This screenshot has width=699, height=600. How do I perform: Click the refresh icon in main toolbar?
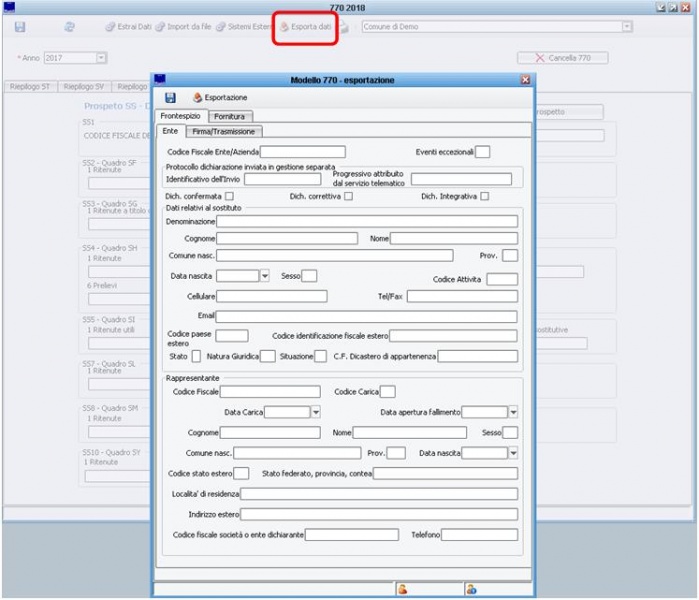[69, 27]
